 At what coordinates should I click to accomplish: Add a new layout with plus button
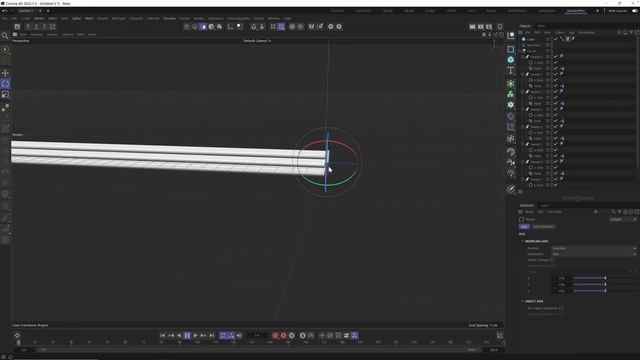(x=598, y=11)
